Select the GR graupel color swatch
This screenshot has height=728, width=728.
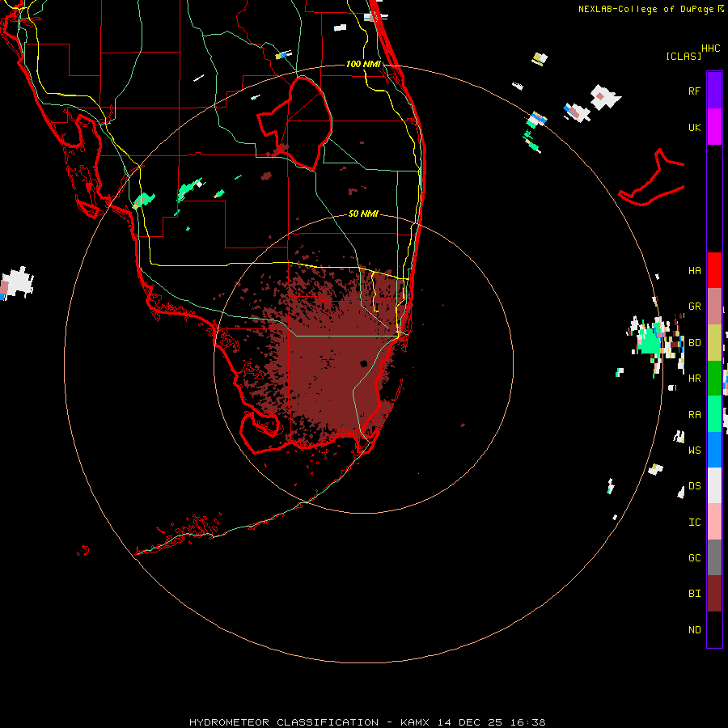click(714, 307)
